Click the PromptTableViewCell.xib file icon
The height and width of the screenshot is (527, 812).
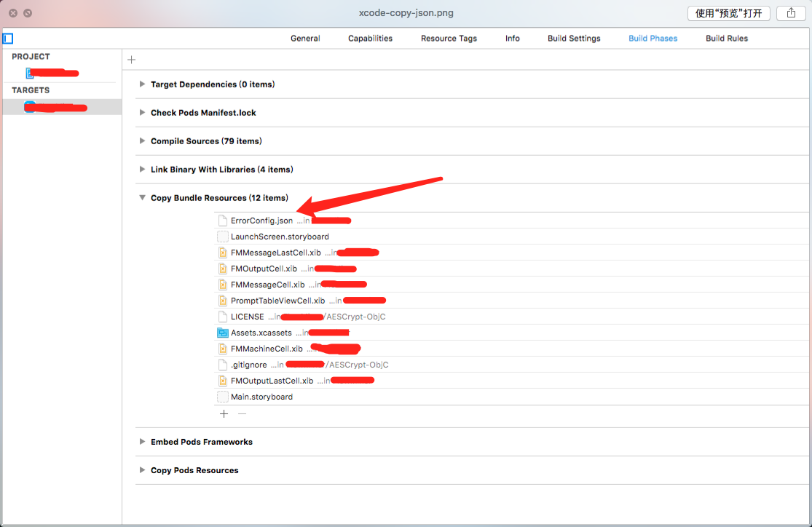(223, 301)
